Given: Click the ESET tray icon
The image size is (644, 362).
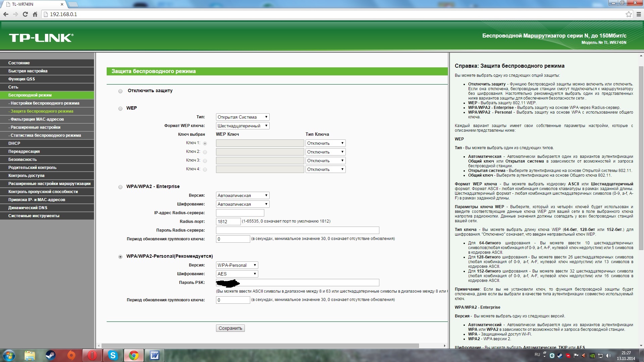Looking at the screenshot, I should click(552, 356).
